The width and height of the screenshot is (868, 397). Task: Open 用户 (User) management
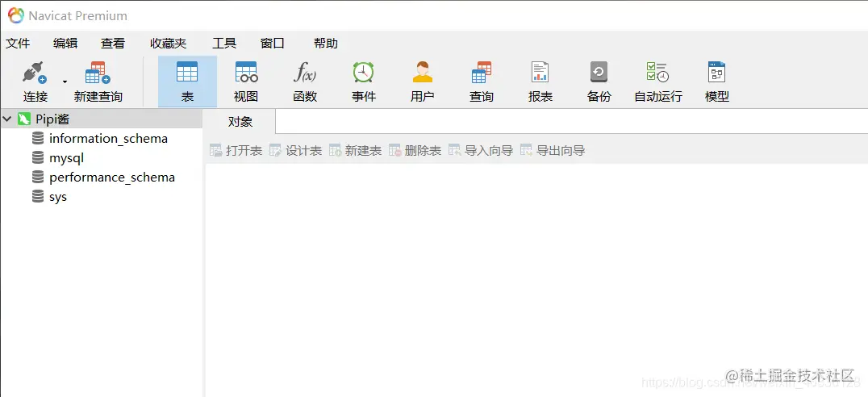coord(423,82)
